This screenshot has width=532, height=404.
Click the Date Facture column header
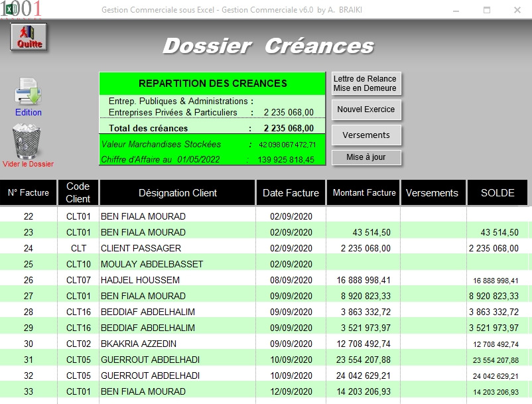pos(291,193)
